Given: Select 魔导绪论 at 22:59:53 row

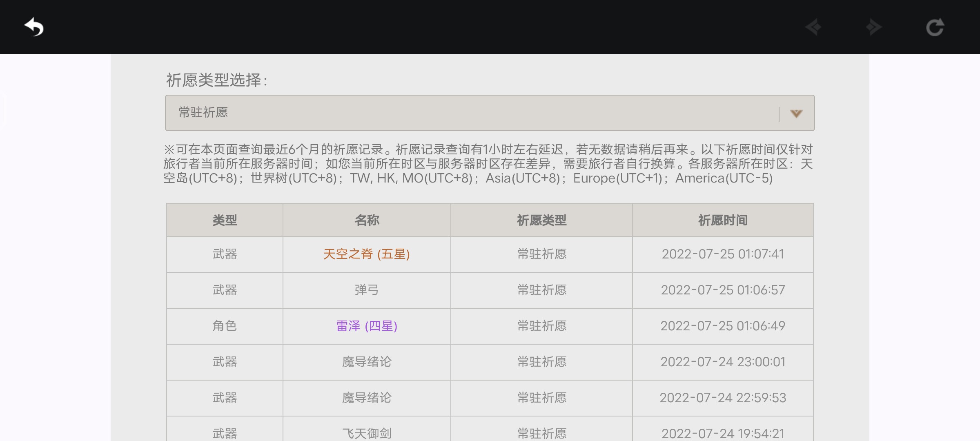Looking at the screenshot, I should tap(367, 398).
